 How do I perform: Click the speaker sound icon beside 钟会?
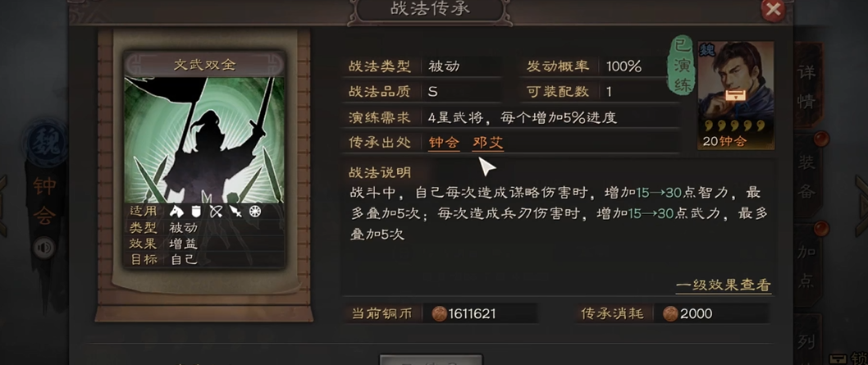[43, 249]
